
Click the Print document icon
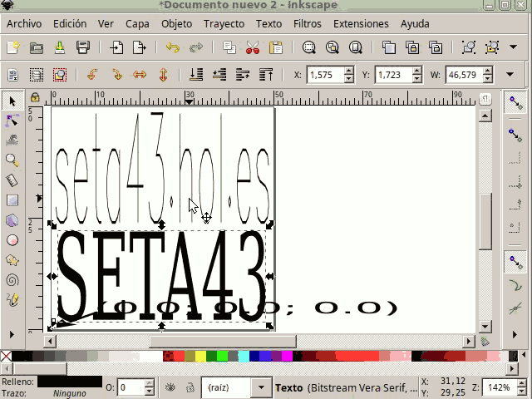click(83, 47)
